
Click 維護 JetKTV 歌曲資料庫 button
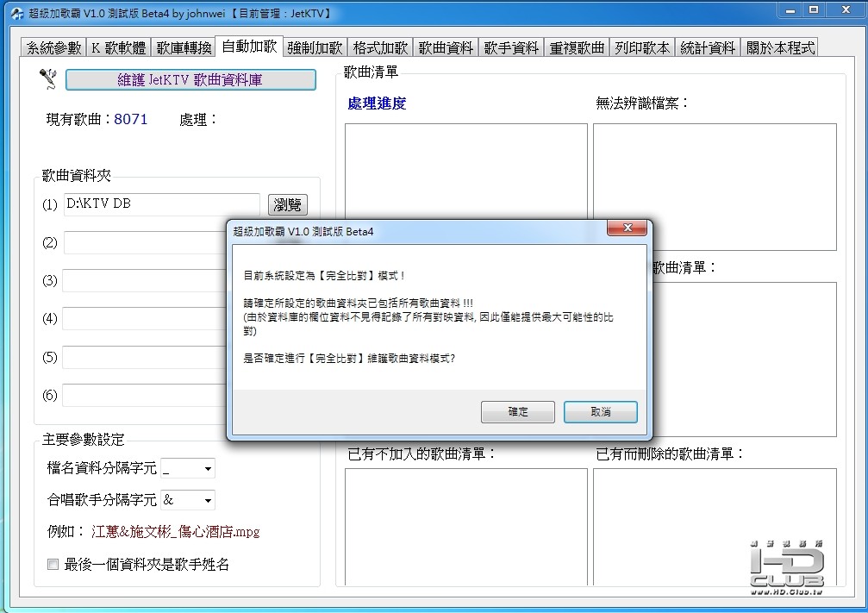click(x=190, y=79)
